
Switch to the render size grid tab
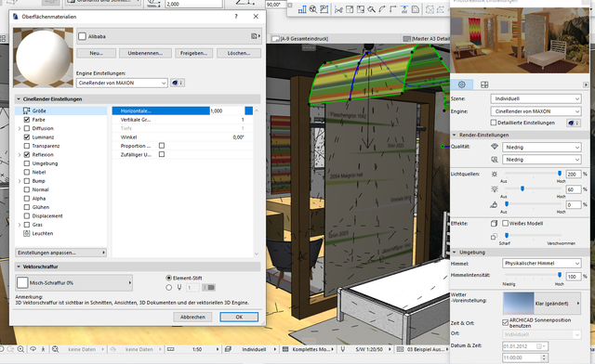[x=484, y=84]
